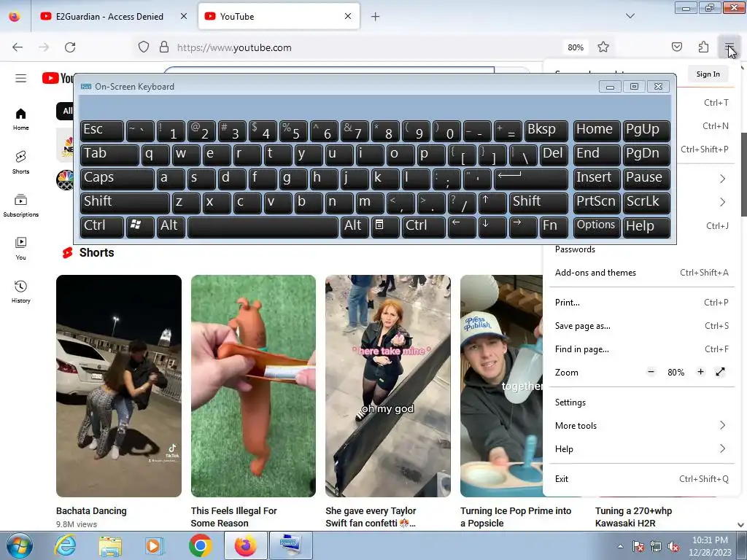Bookmark this page with the star icon
This screenshot has height=560, width=747.
603,47
